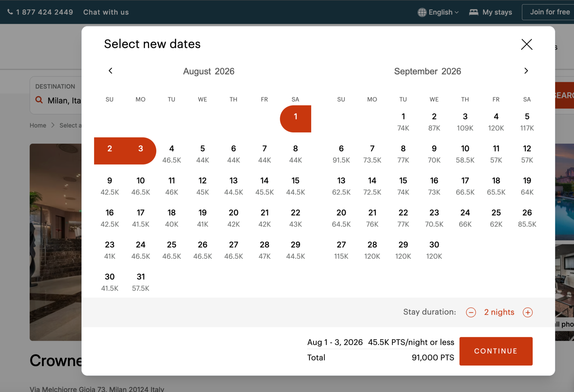Viewport: 574px width, 392px height.
Task: Click the Join for free button
Action: pyautogui.click(x=549, y=12)
